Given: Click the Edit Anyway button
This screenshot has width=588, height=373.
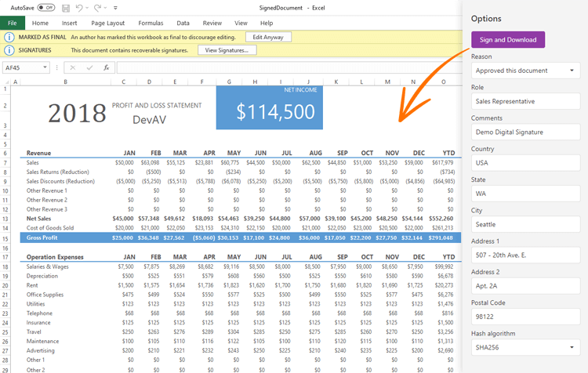Looking at the screenshot, I should [267, 37].
